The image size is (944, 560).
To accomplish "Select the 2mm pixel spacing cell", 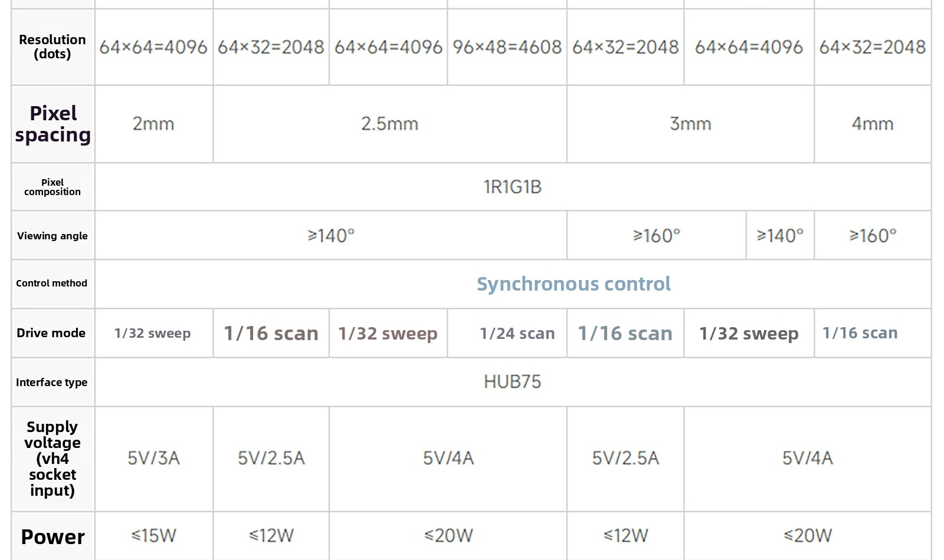I will click(153, 124).
